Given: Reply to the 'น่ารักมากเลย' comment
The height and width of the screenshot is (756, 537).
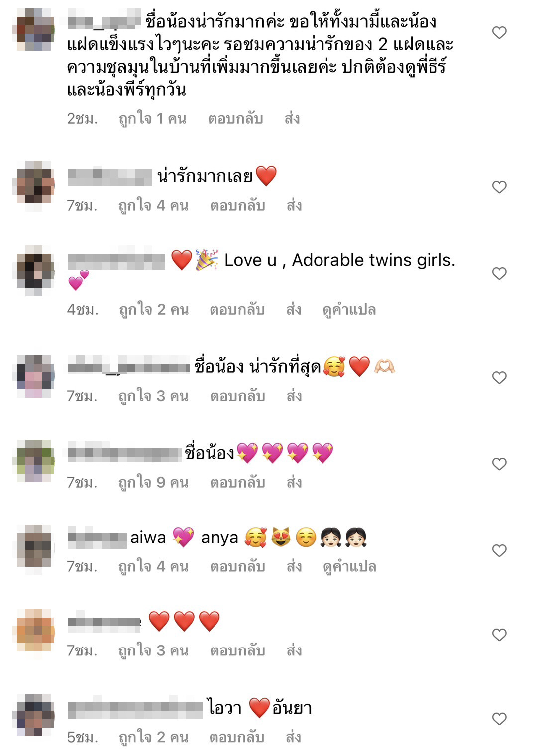Looking at the screenshot, I should coord(237,206).
